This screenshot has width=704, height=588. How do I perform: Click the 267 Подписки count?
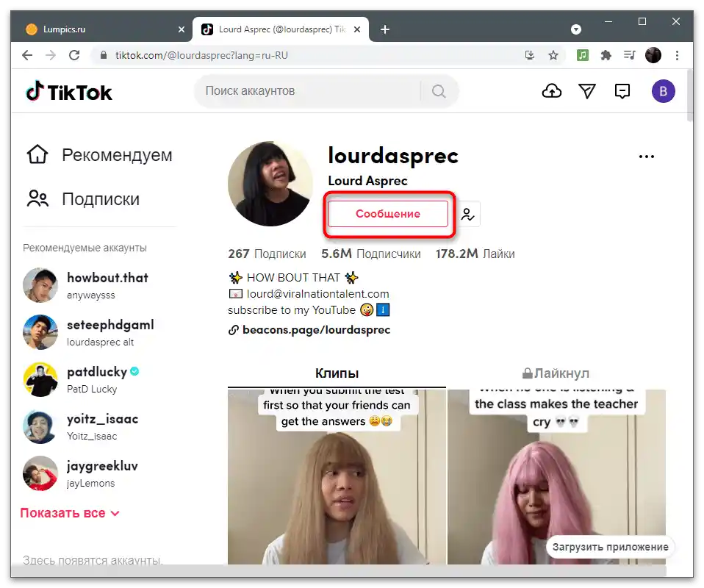[x=267, y=254]
